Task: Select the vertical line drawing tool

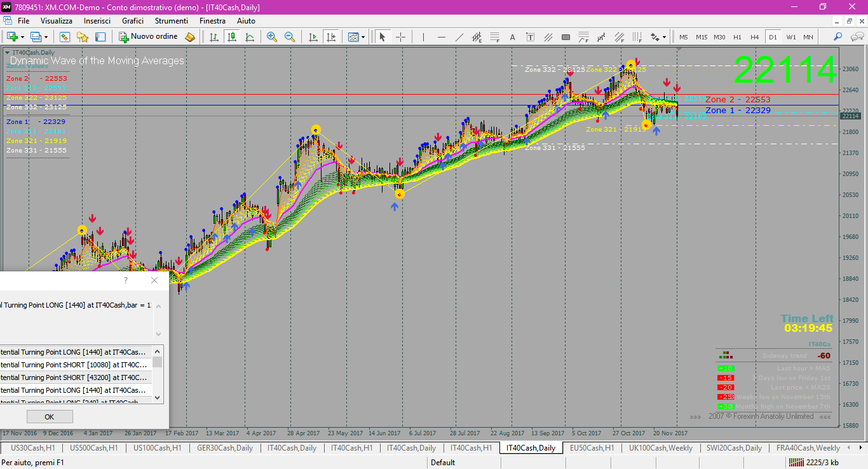Action: [x=423, y=37]
